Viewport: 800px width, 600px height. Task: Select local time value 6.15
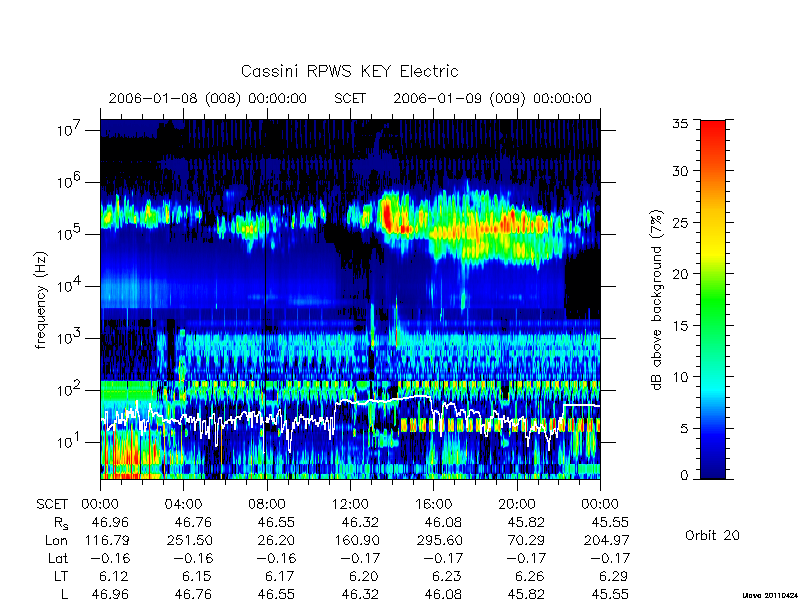click(197, 577)
